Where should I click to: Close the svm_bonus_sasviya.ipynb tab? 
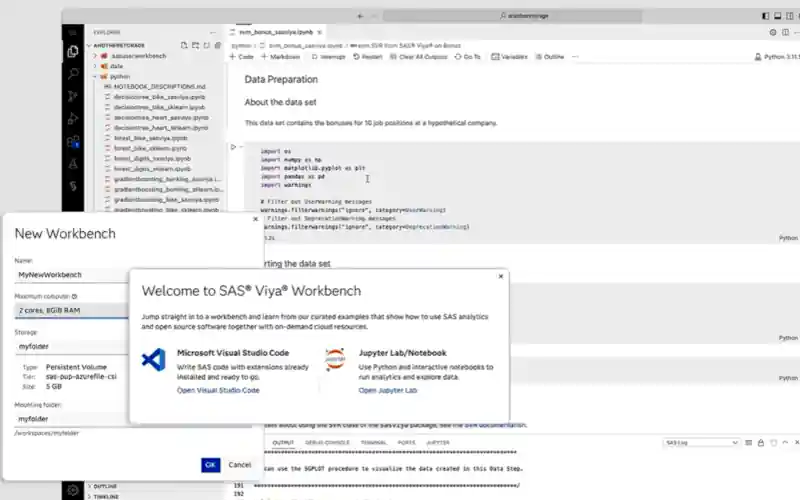(319, 32)
